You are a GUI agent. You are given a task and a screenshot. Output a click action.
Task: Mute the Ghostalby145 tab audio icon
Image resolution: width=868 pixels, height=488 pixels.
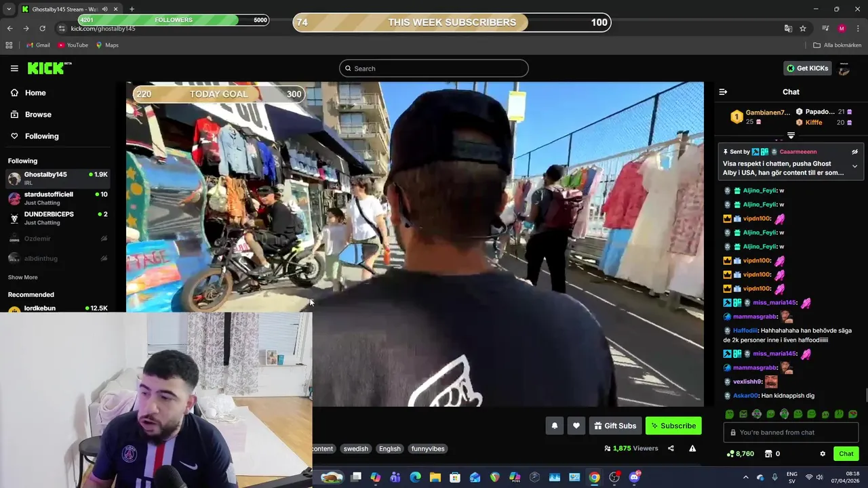pyautogui.click(x=104, y=9)
